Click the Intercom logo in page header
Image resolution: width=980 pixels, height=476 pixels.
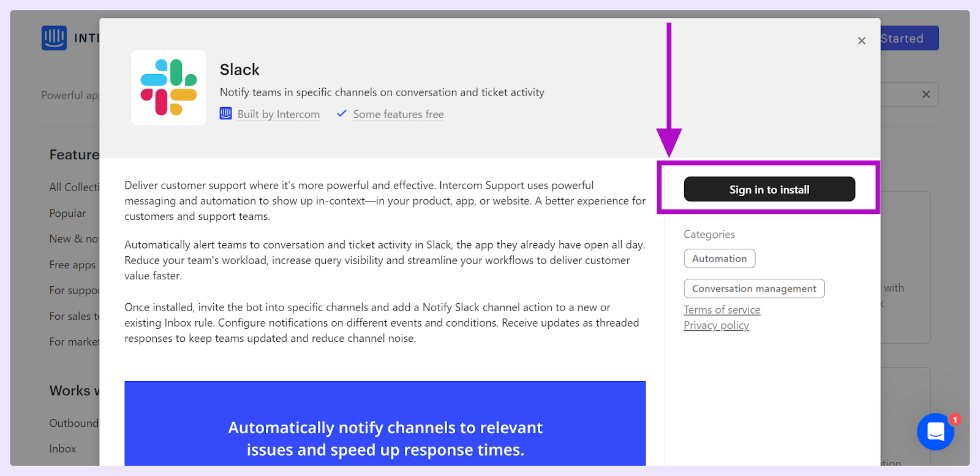click(x=54, y=38)
